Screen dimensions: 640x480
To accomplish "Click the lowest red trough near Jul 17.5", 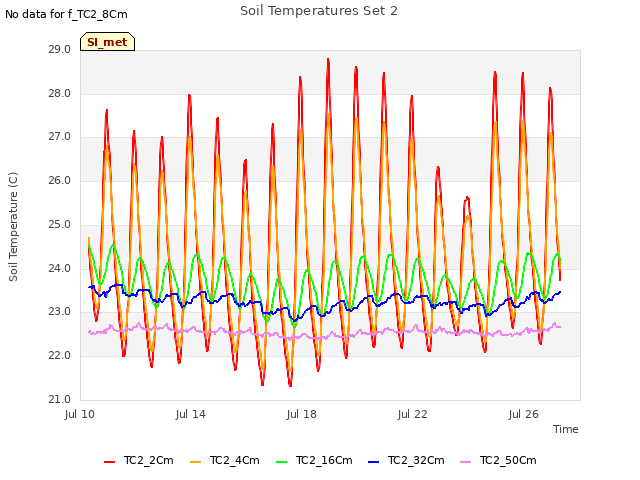I will point(290,385).
